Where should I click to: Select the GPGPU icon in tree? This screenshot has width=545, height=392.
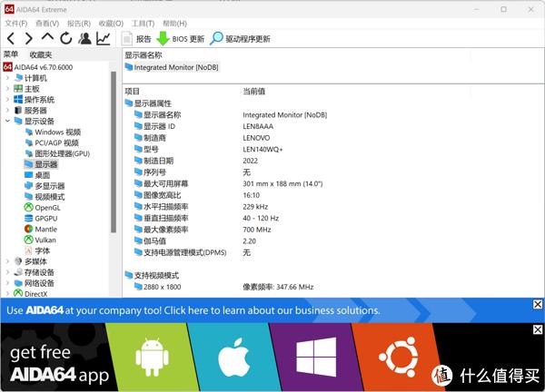click(x=28, y=218)
